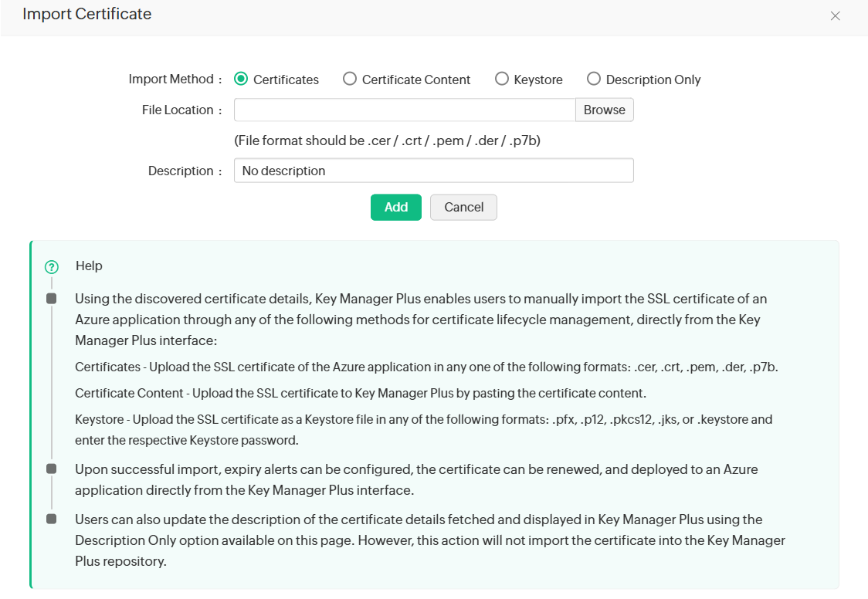868x599 pixels.
Task: Switch import method to Keystore
Action: [x=502, y=79]
